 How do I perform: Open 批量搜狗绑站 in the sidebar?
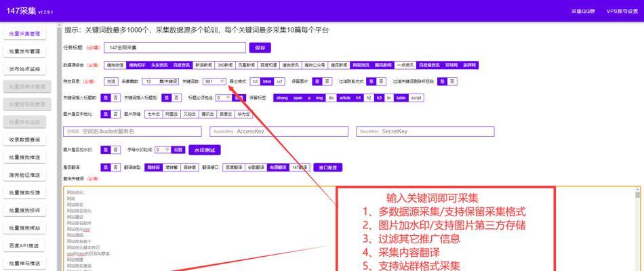[24, 228]
